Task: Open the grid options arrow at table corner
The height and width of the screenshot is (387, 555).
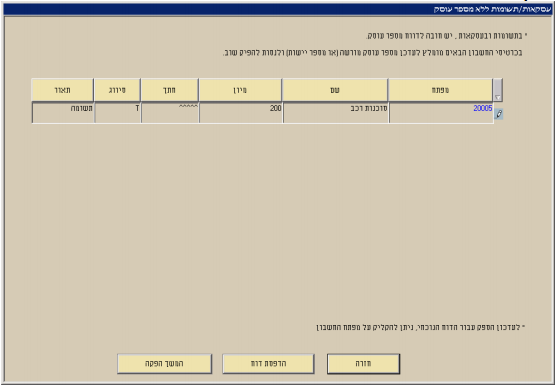Action: pyautogui.click(x=498, y=90)
